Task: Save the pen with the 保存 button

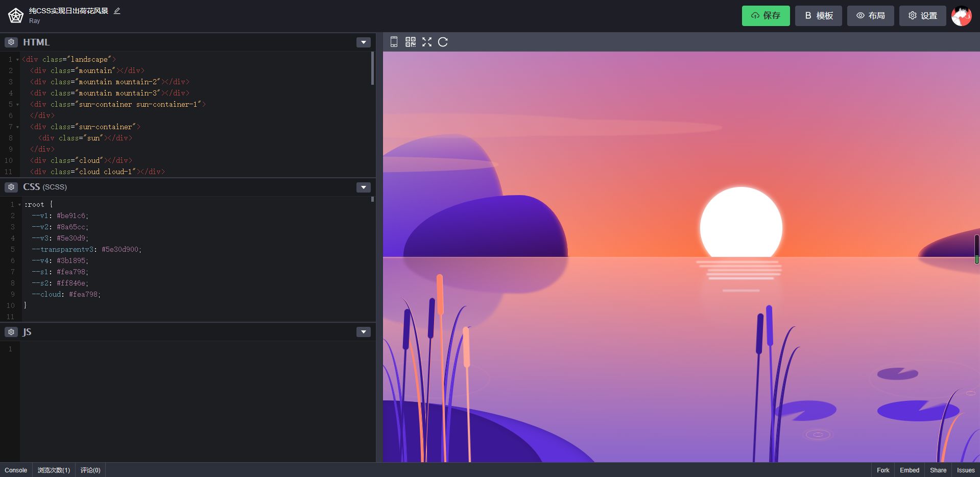Action: point(766,15)
